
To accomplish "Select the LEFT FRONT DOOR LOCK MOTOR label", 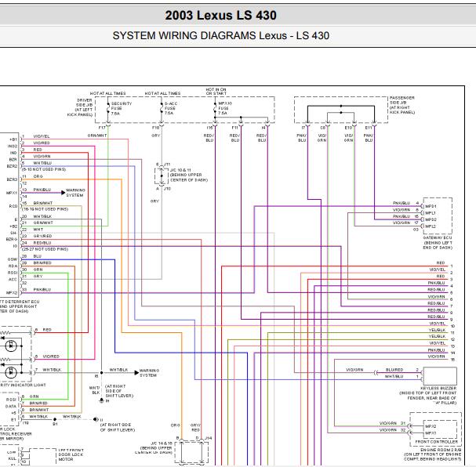I will 71,454.
